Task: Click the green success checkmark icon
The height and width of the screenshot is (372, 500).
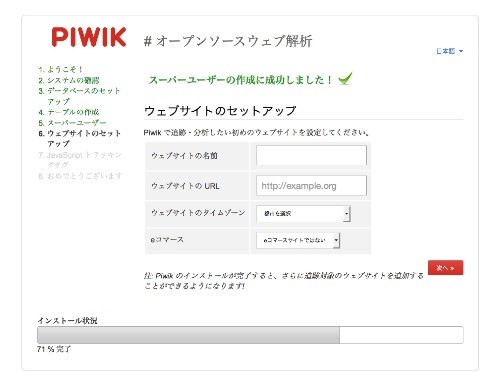Action: [x=345, y=79]
